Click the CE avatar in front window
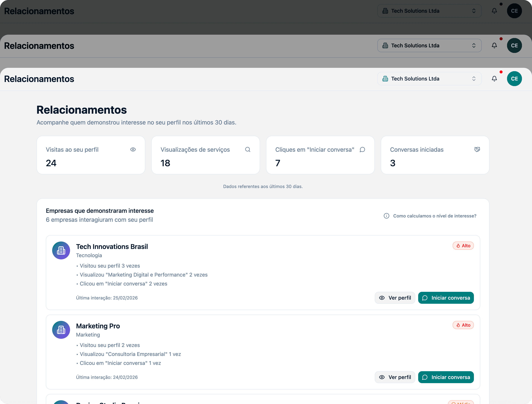Image resolution: width=532 pixels, height=404 pixels. (514, 79)
